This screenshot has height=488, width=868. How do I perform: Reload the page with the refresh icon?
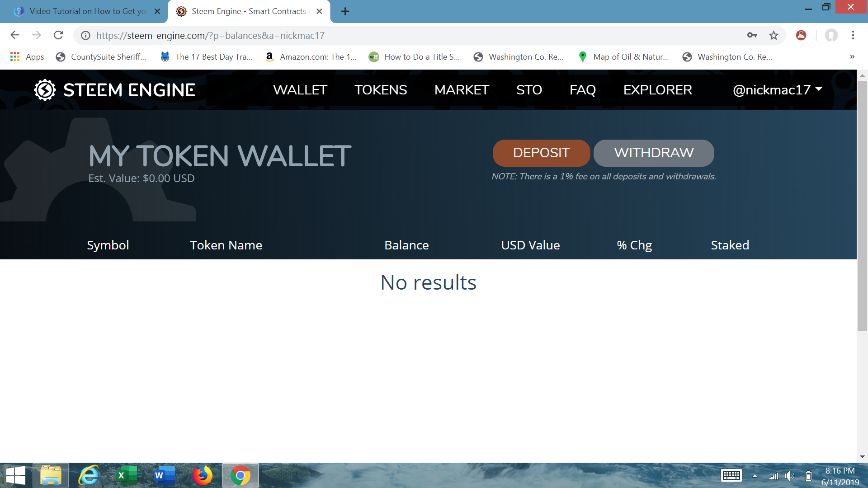tap(58, 35)
